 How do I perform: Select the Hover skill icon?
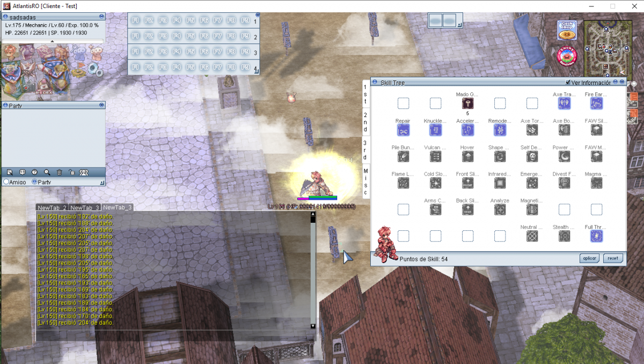(x=467, y=156)
